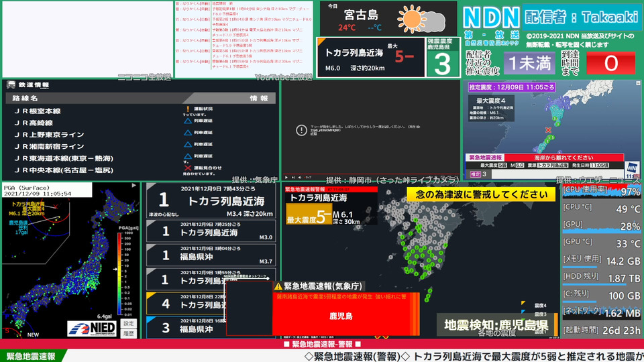Select the intensity 3 福島県沖 entry
Viewport: 644px width, 362px height.
click(186, 328)
